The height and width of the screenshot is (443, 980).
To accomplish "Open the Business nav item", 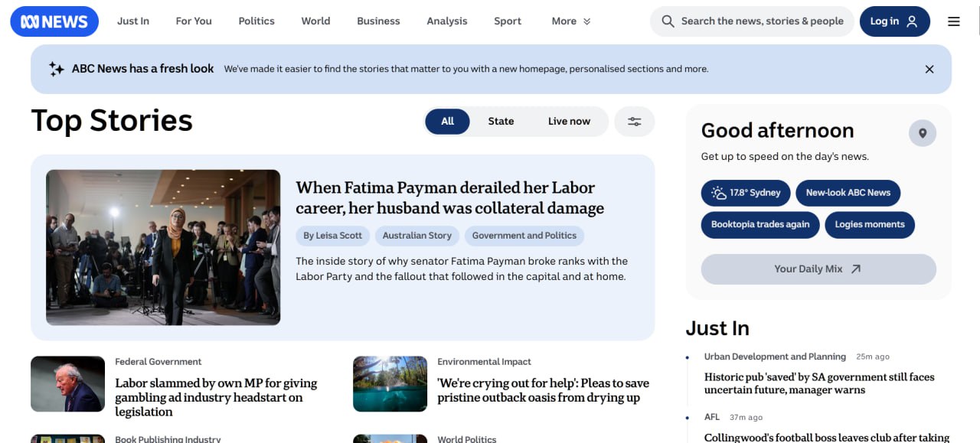I will [378, 21].
